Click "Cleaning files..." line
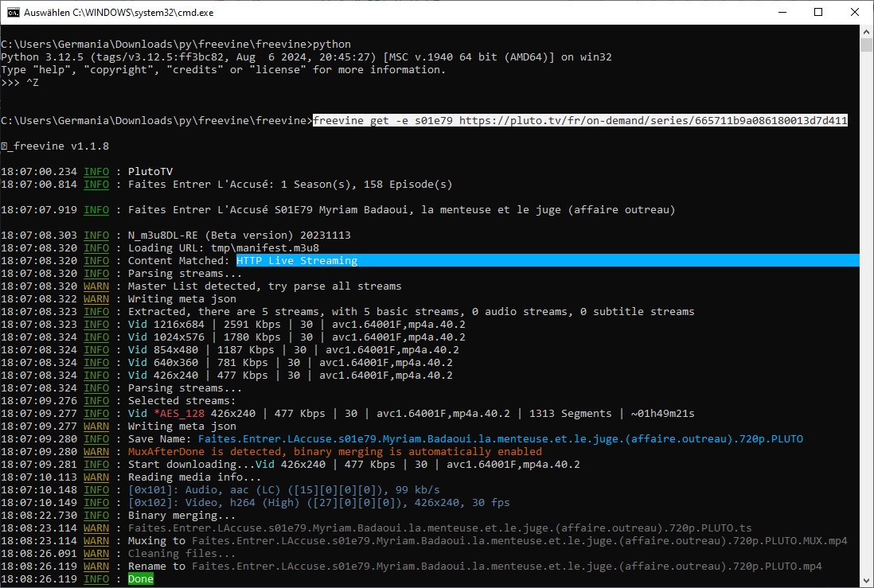Viewport: 874px width, 588px height. (181, 554)
